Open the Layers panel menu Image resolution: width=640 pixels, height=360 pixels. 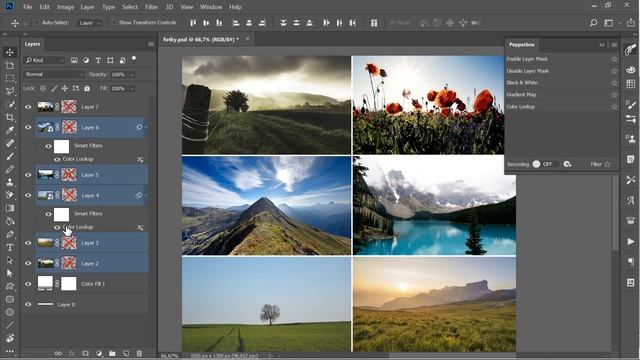coord(151,44)
